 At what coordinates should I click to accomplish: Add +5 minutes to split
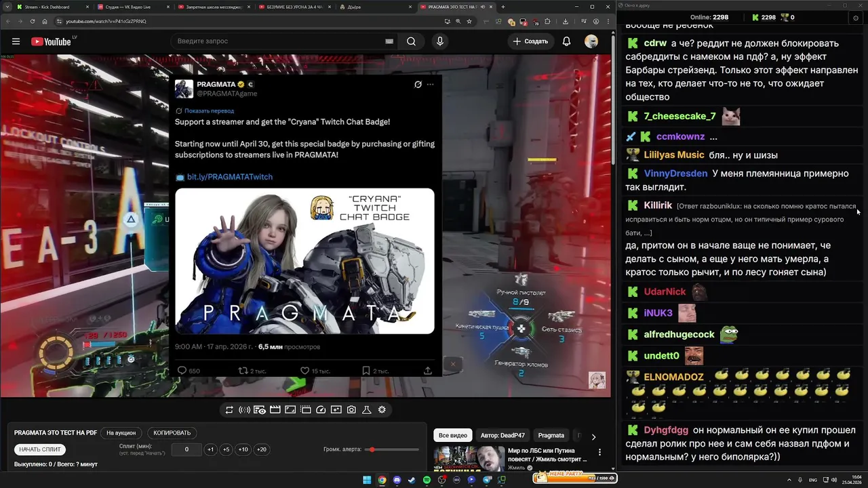coord(226,449)
